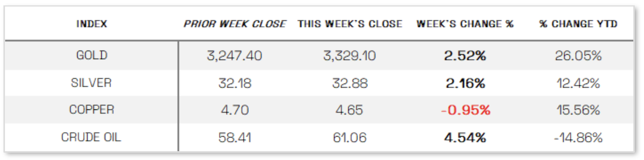This screenshot has height=160, width=644.
Task: Click silver weekly change 2.16%
Action: pyautogui.click(x=465, y=83)
